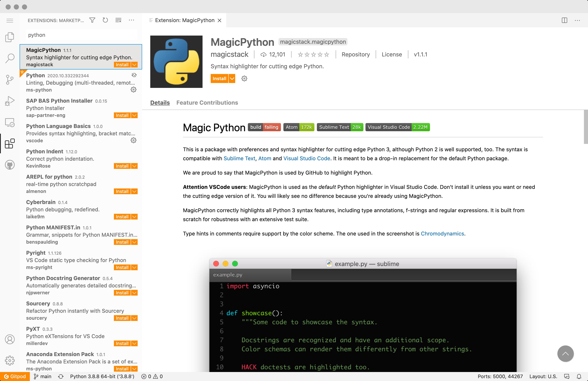Switch to the Details tab
Screen dimensions: 588x381
(x=160, y=103)
